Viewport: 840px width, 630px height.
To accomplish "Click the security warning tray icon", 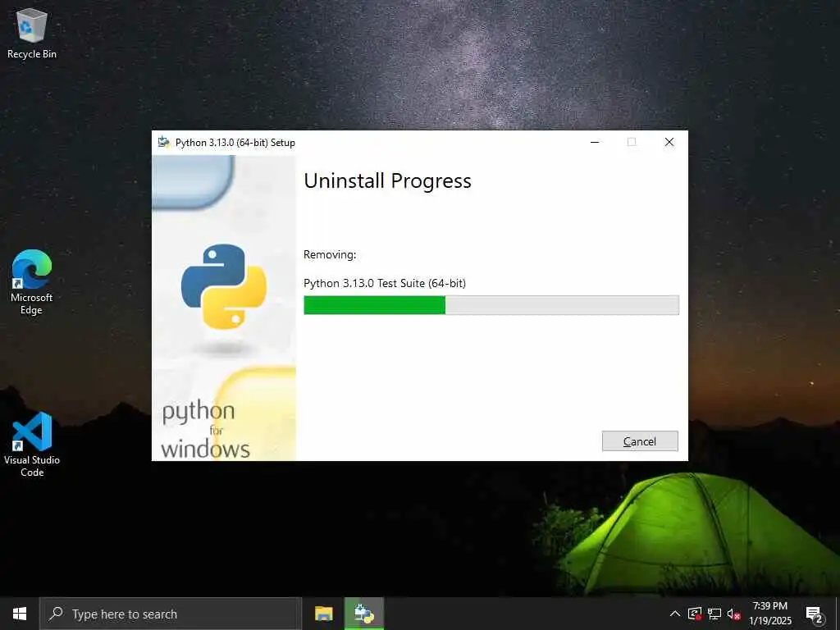I will (x=695, y=614).
